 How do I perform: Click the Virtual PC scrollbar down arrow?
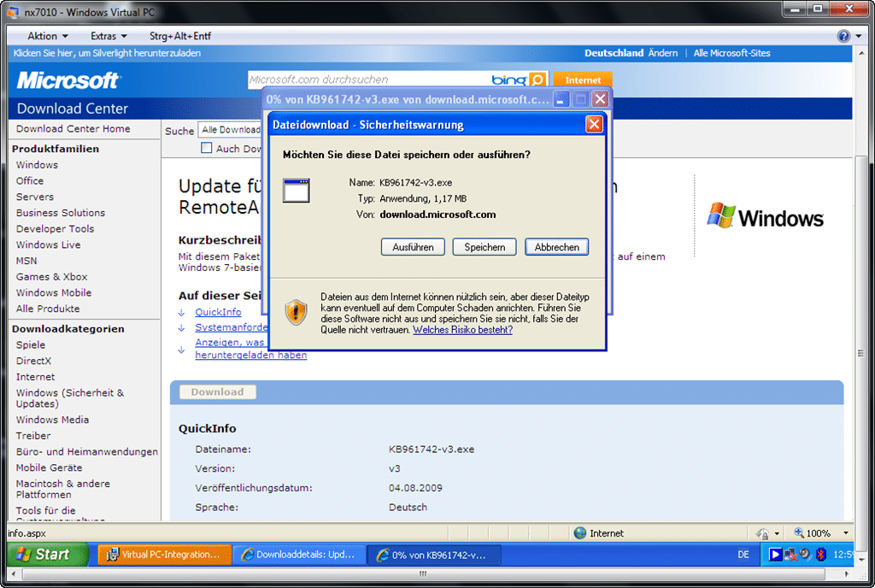point(860,560)
